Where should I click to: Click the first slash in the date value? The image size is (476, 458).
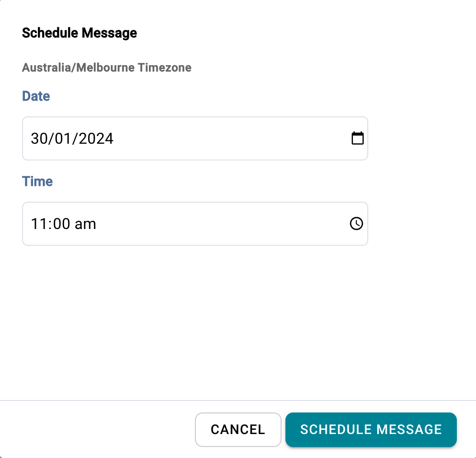pyautogui.click(x=49, y=138)
